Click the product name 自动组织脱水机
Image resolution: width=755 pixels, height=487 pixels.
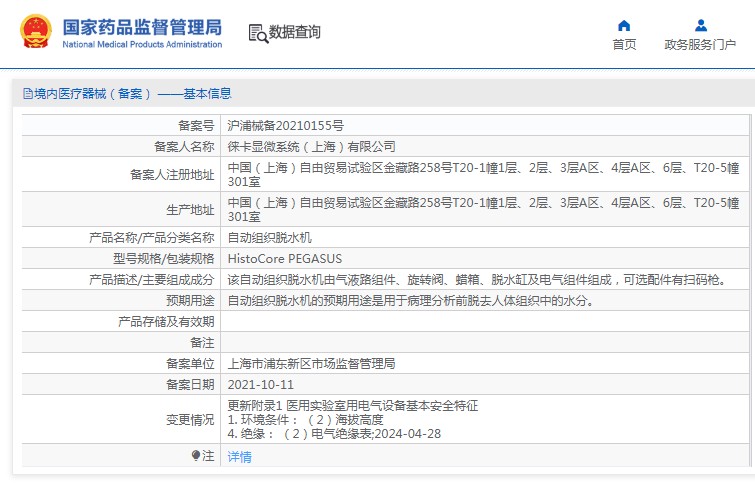click(x=270, y=238)
